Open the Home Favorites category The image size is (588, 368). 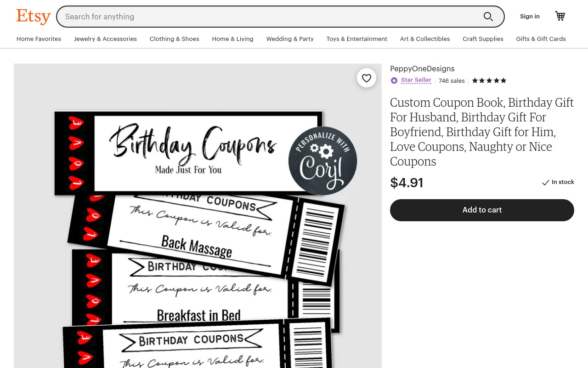tap(39, 39)
